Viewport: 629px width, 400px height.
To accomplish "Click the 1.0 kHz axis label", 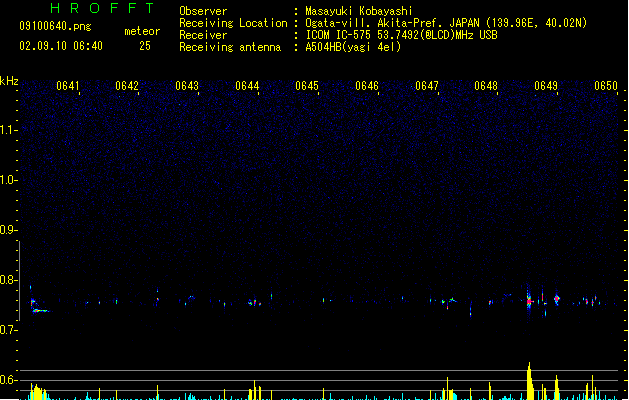I will [8, 180].
